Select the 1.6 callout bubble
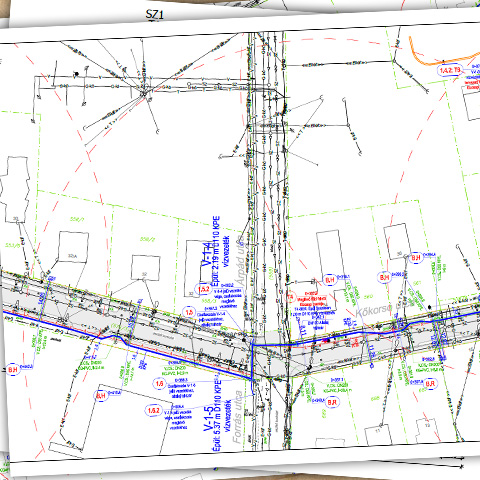 160,384
